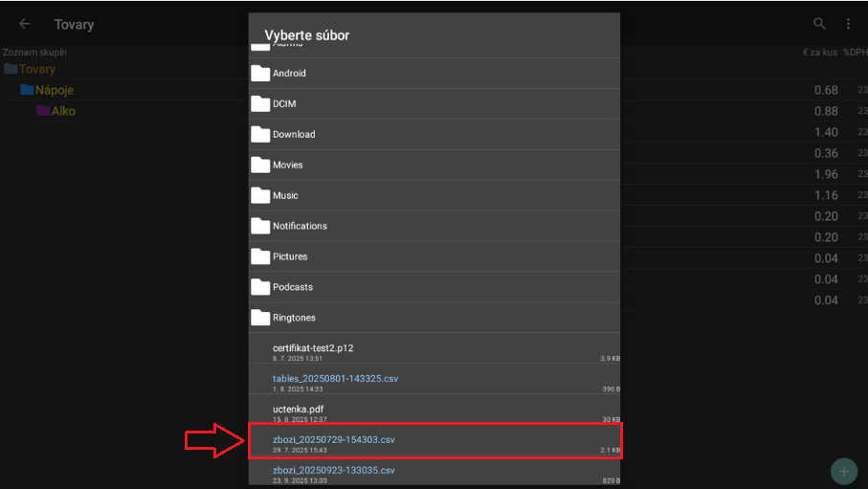Open the Ringtones folder
Screen dimensions: 868x489
(294, 319)
